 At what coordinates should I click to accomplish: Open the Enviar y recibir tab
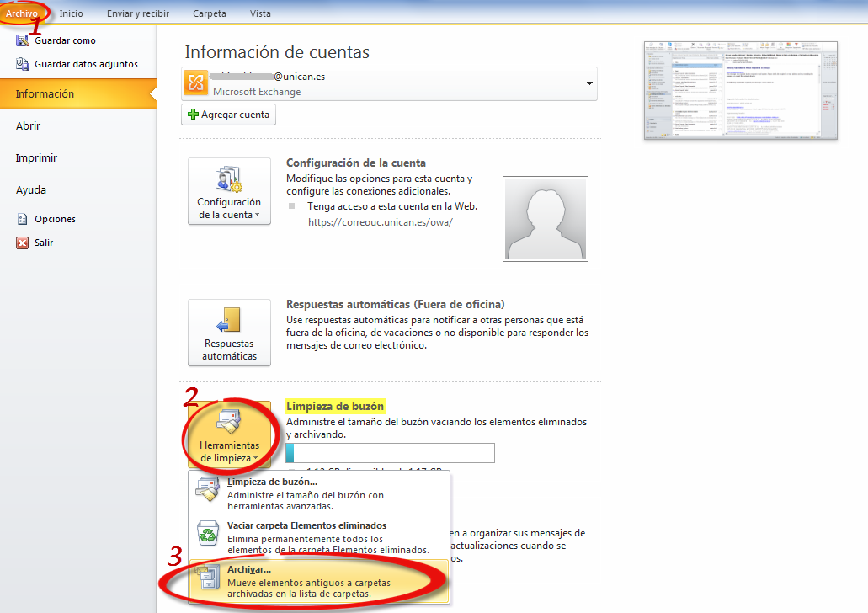coord(138,13)
